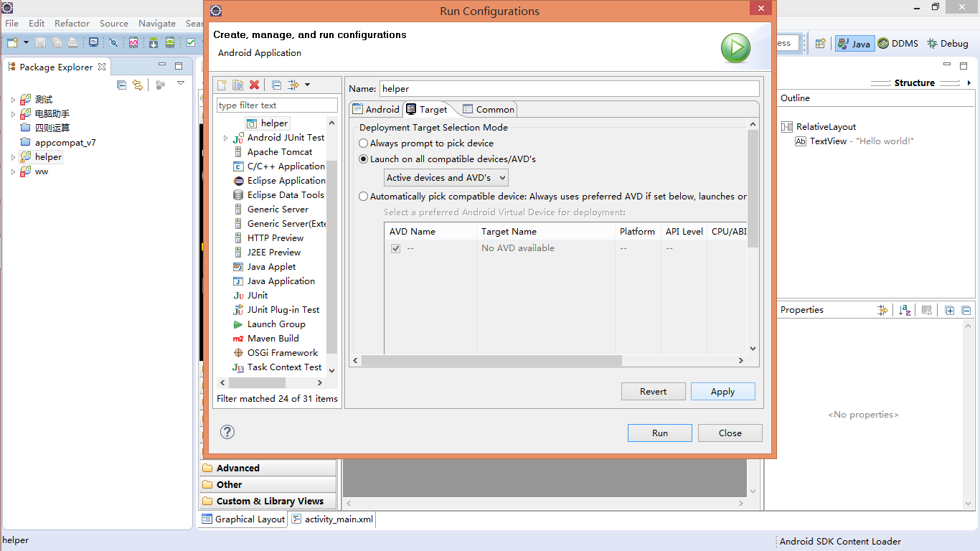Open the launch configuration filter dropdown arrow

point(307,85)
